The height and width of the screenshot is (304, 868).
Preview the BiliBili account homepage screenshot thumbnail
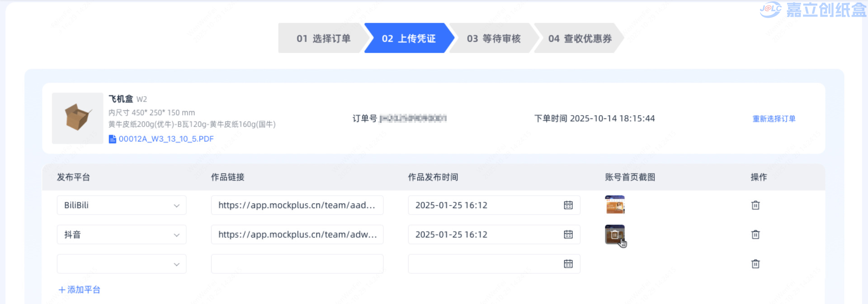pos(614,205)
